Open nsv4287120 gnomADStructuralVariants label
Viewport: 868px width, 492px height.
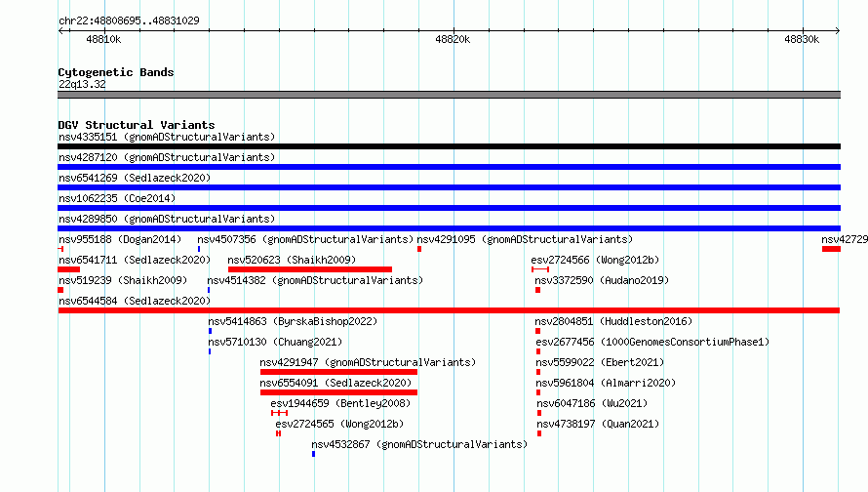(167, 157)
